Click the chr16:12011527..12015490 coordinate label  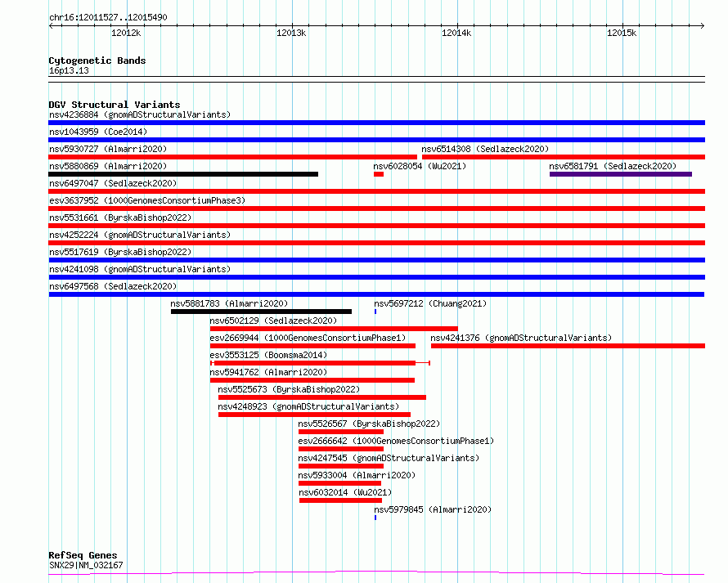tap(108, 18)
